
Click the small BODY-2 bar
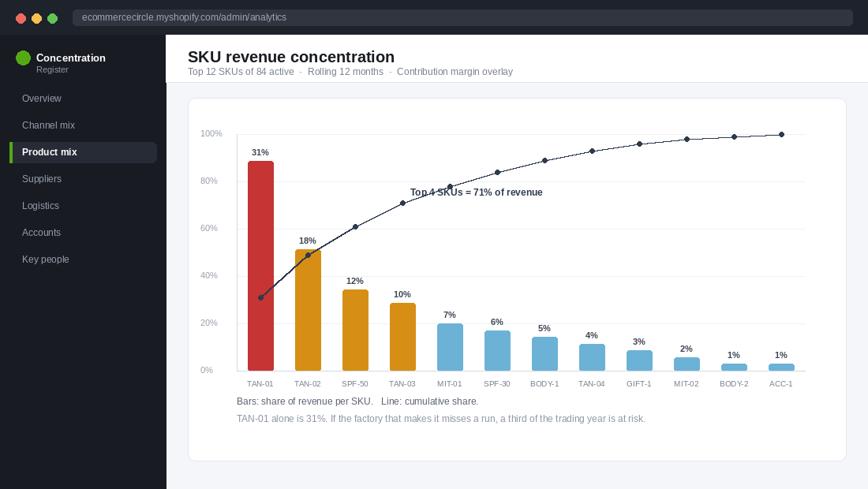click(734, 368)
